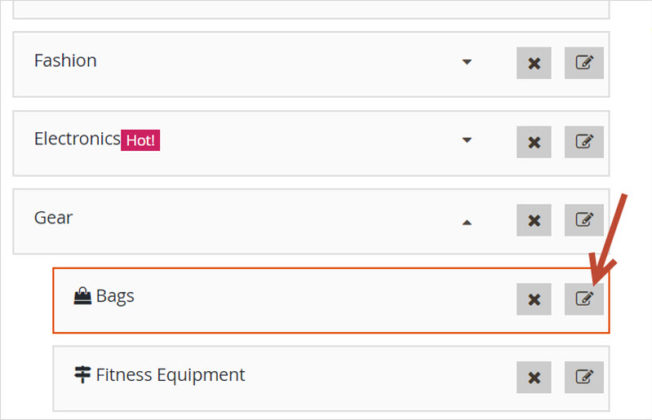Open the Electronics item editor
This screenshot has width=652, height=420.
584,142
